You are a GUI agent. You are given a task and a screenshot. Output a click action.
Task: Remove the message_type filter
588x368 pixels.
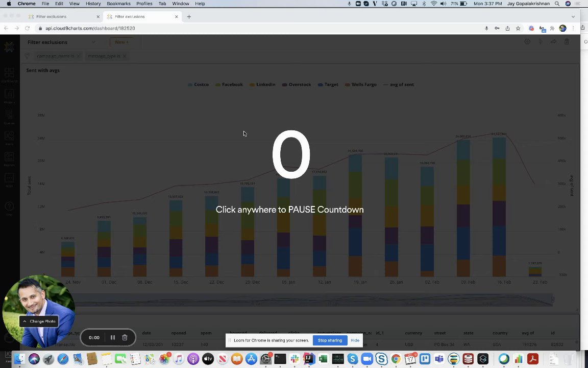click(125, 56)
